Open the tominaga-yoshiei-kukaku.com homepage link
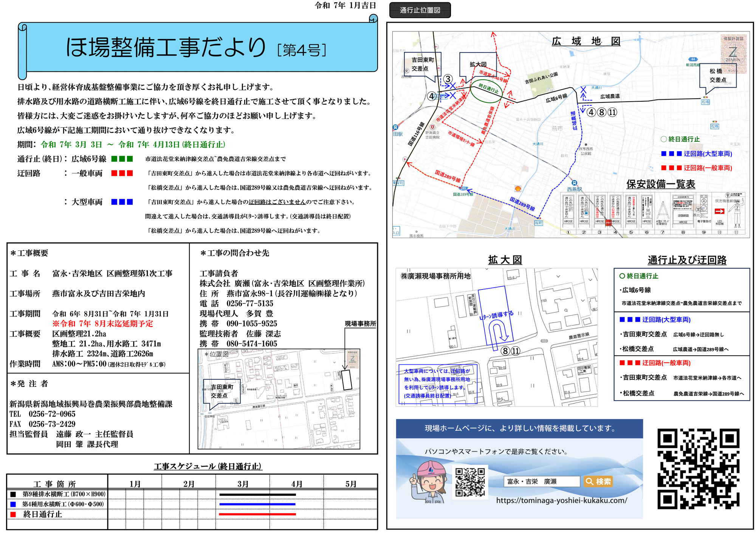 [x=561, y=500]
